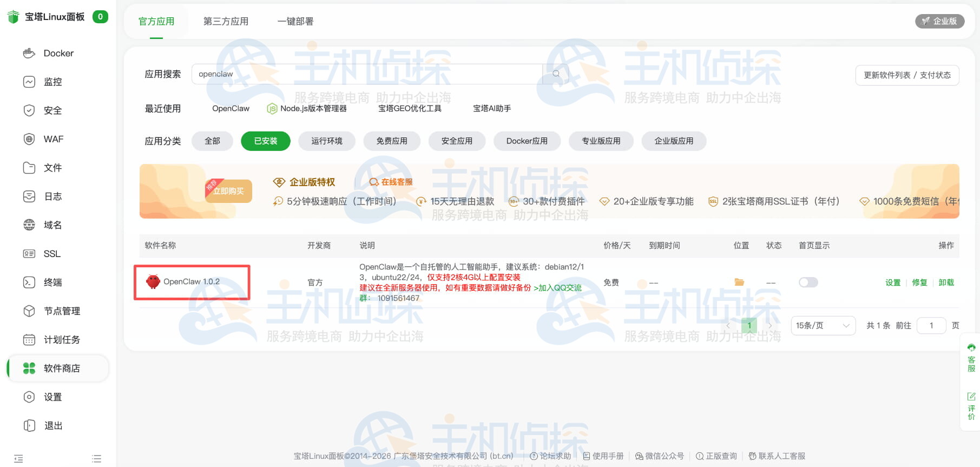The height and width of the screenshot is (467, 980).
Task: Go to pagination page 1
Action: pyautogui.click(x=749, y=326)
